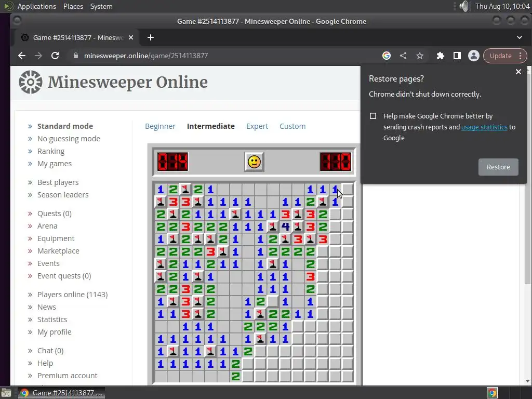
Task: Open the Ranking page
Action: point(51,151)
